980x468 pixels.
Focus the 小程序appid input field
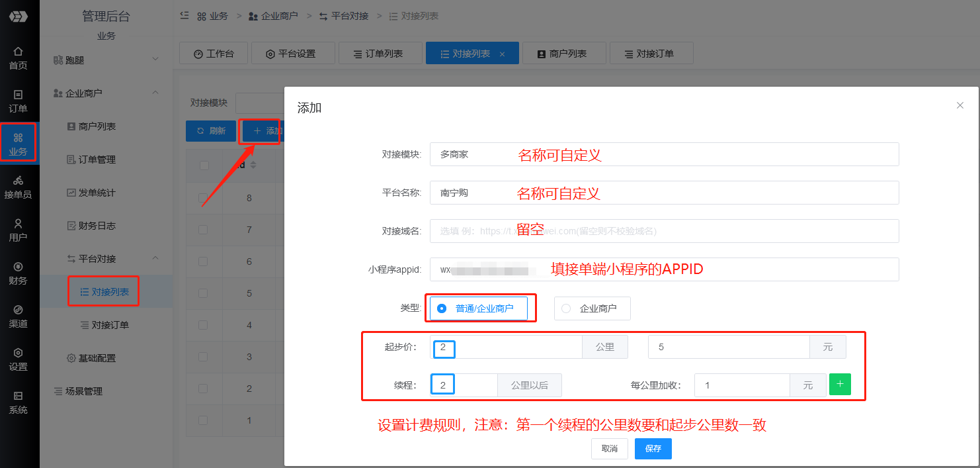click(664, 269)
